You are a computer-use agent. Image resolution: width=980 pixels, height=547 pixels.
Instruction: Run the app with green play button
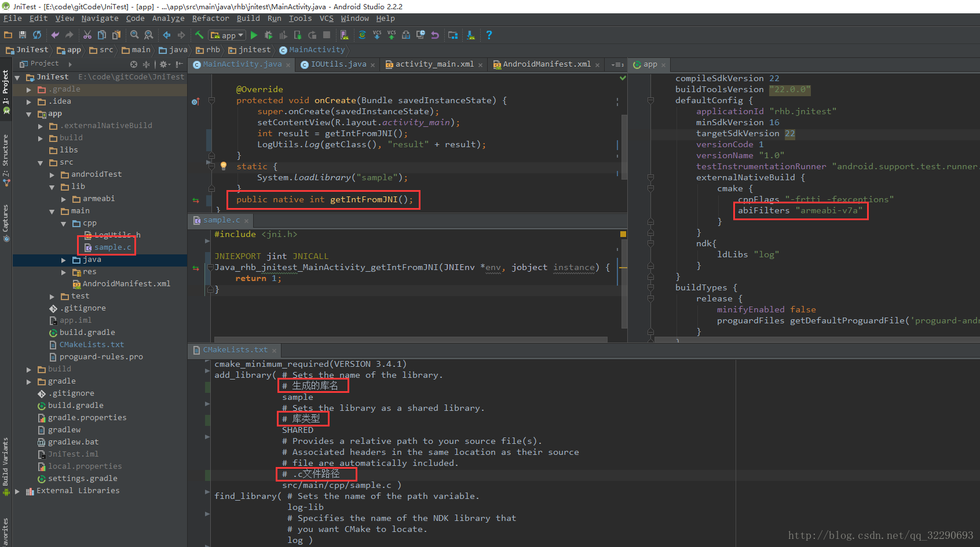coord(254,35)
